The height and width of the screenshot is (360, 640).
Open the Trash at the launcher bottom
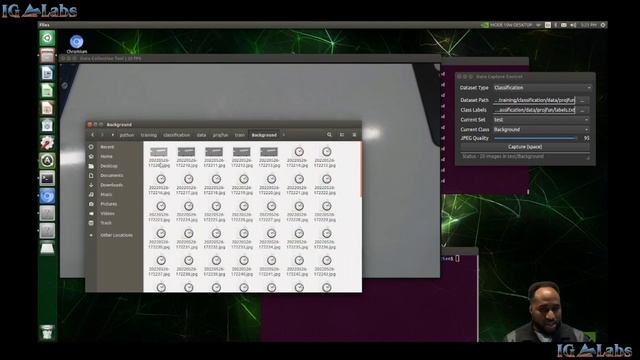(47, 332)
